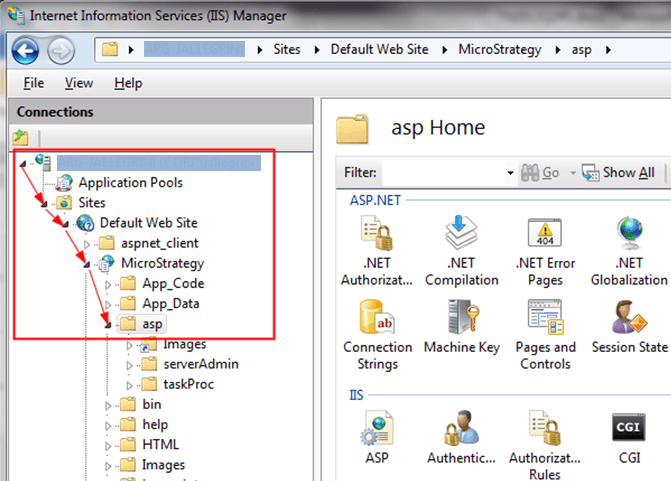Click the Show All button
Viewport: 671px width, 481px height.
point(619,173)
